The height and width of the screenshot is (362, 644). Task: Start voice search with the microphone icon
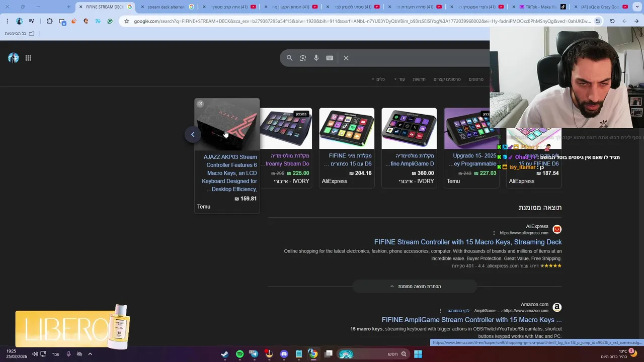tap(316, 58)
